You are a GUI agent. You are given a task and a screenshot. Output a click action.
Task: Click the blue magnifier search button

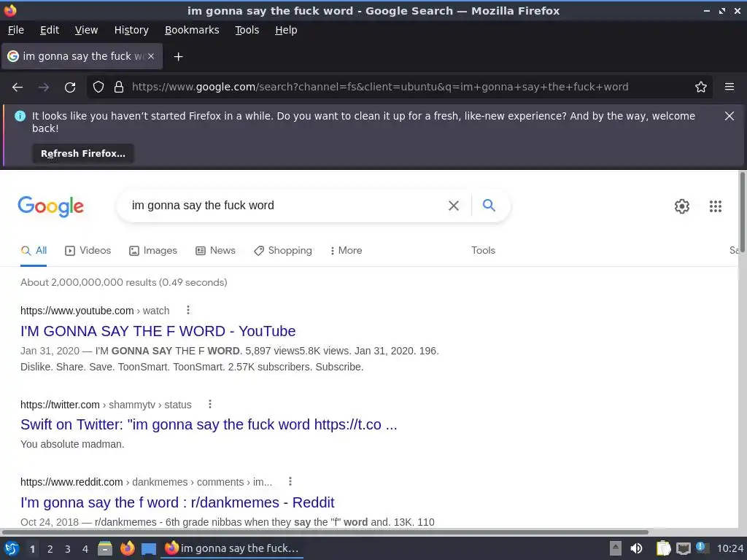click(x=489, y=205)
